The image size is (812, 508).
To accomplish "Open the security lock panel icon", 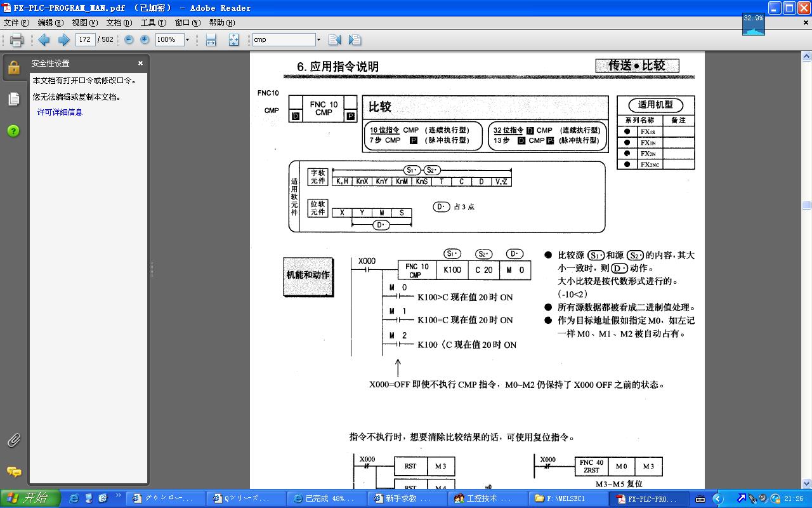I will coord(14,68).
